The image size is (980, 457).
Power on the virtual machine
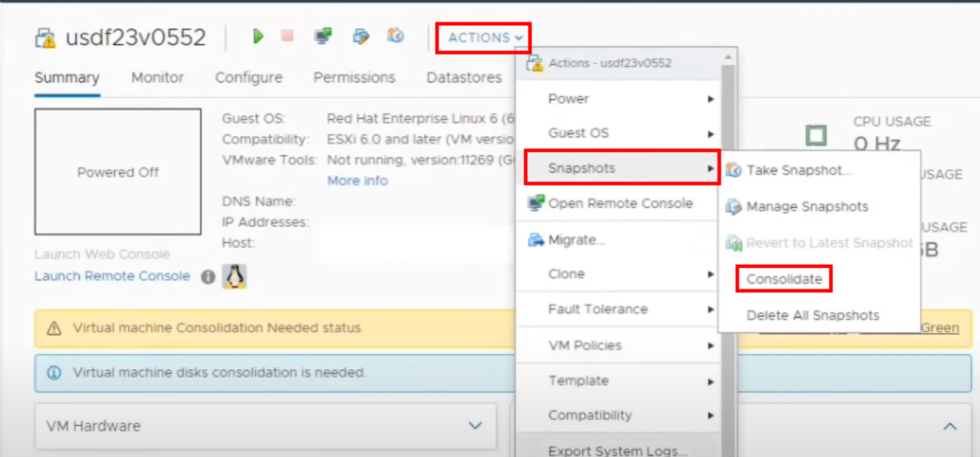pos(258,36)
